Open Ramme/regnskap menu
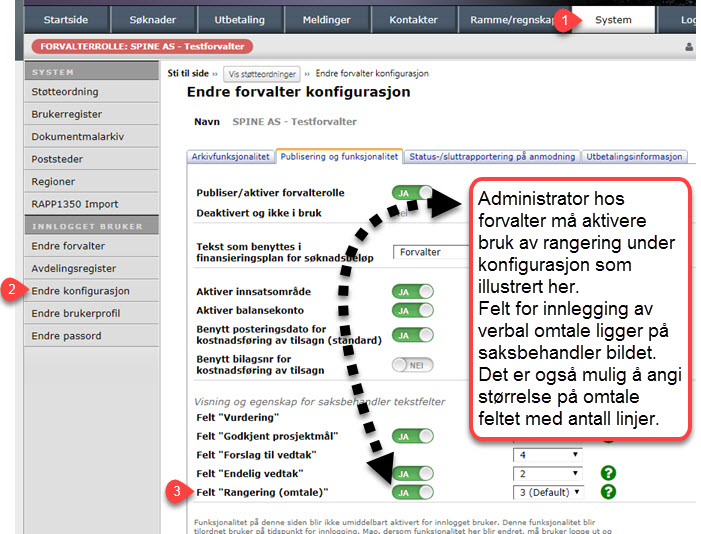701x534 pixels. point(510,20)
